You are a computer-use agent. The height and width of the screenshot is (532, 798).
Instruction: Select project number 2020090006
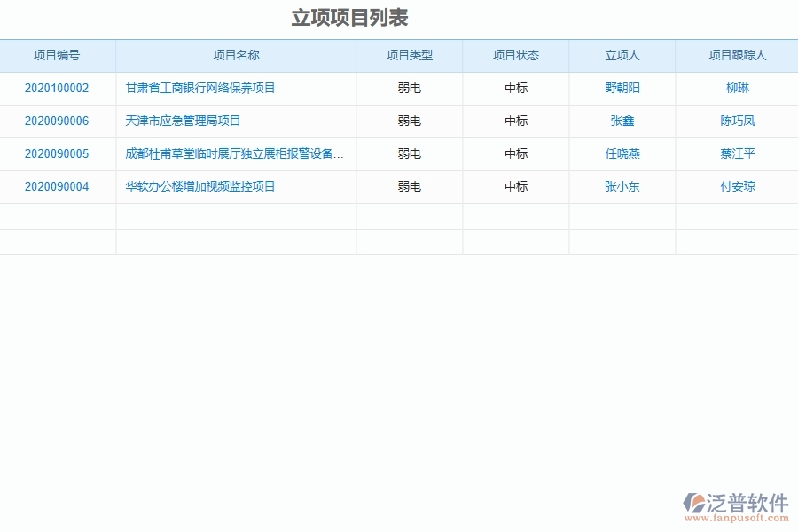pyautogui.click(x=59, y=121)
